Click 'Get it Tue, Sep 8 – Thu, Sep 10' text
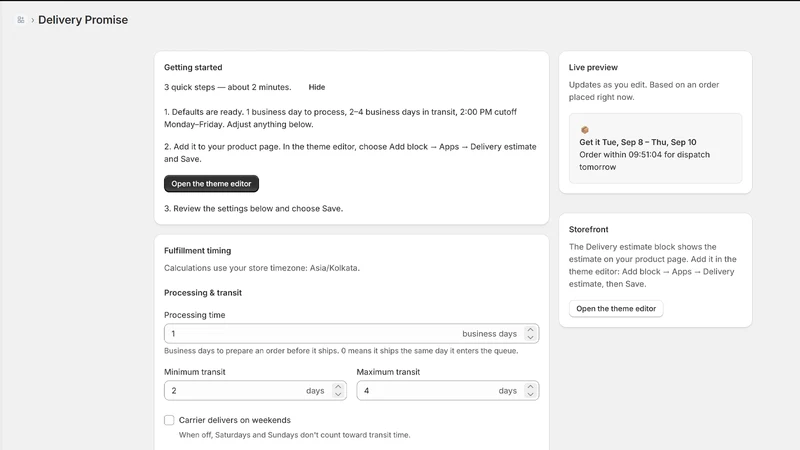This screenshot has width=800, height=450. (x=637, y=142)
